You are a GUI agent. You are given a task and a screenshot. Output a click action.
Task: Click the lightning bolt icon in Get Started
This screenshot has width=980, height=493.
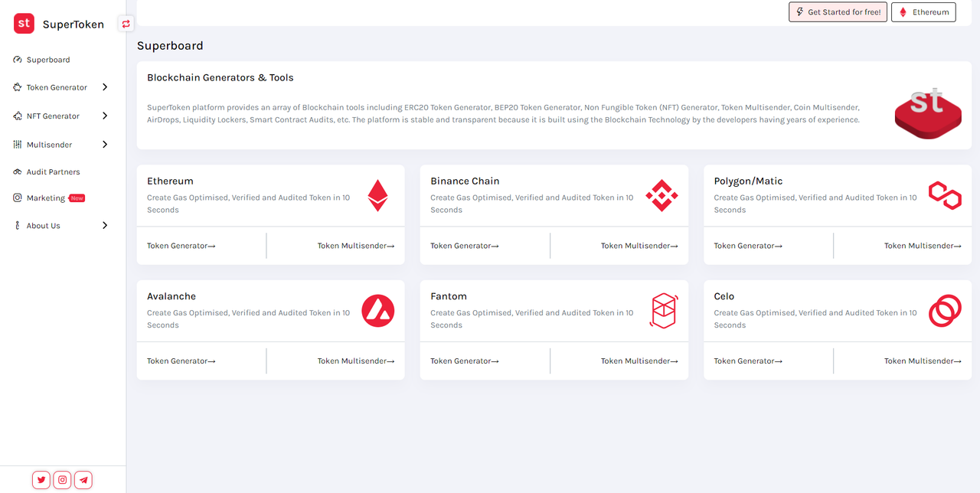coord(800,12)
